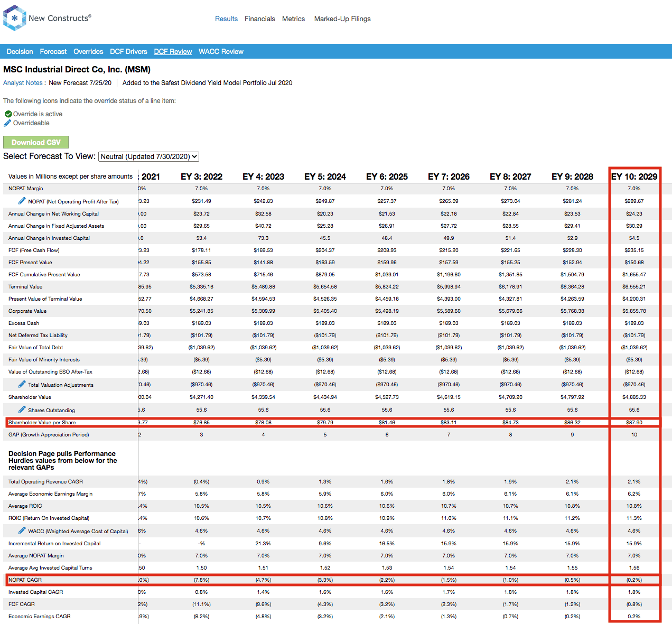The width and height of the screenshot is (672, 624).
Task: Open the Overrides tab
Action: pyautogui.click(x=88, y=51)
